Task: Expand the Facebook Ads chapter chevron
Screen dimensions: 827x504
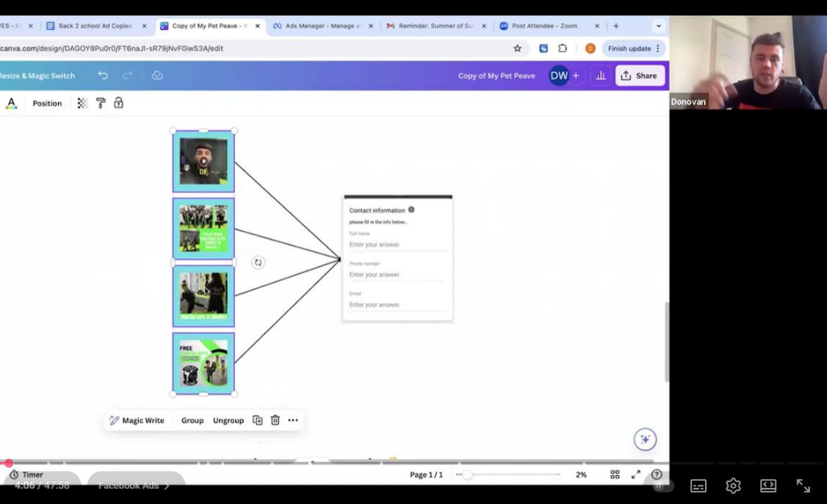Action: coord(167,485)
